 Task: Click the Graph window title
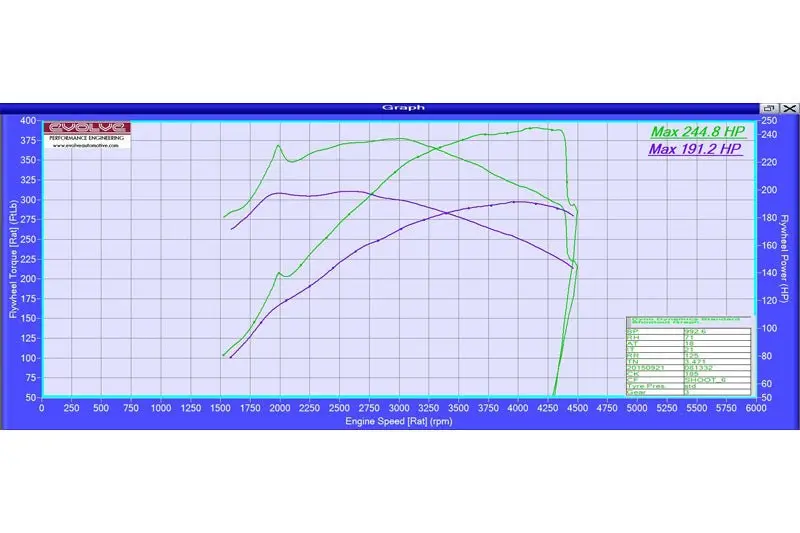[403, 108]
